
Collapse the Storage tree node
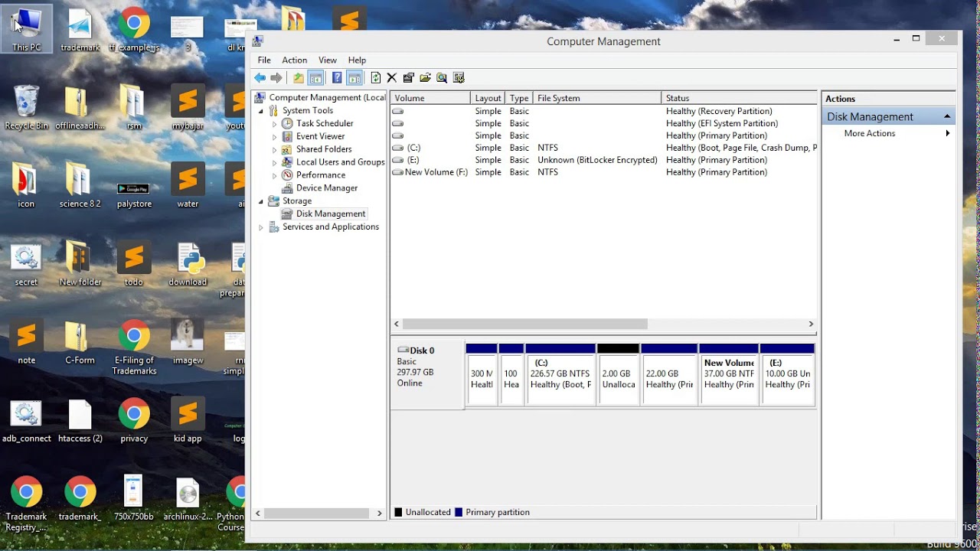[x=261, y=201]
